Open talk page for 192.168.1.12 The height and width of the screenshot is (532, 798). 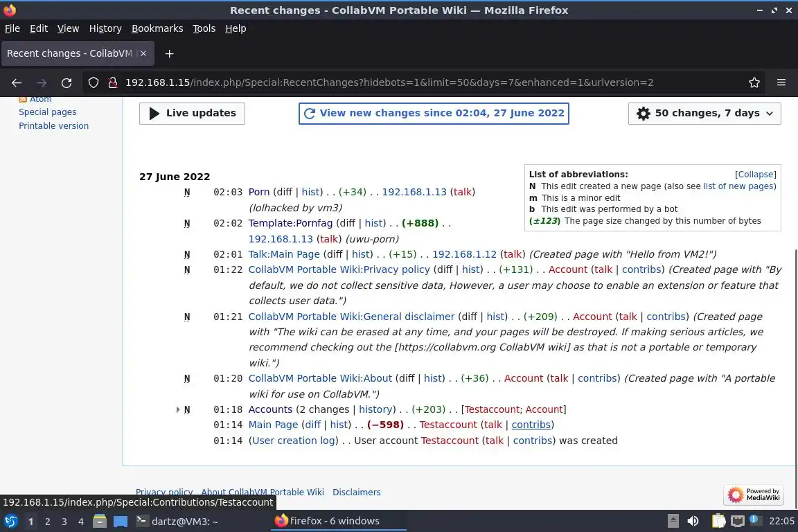click(x=513, y=254)
